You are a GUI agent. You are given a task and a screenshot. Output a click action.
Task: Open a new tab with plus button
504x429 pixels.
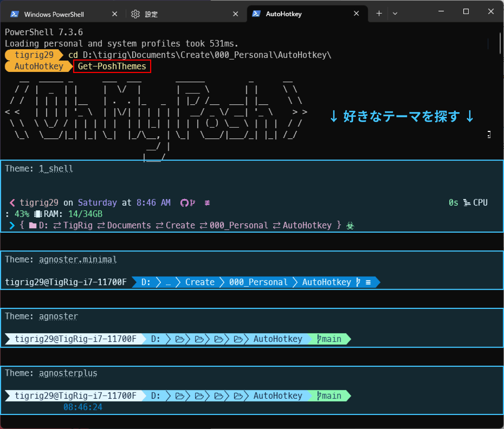pos(379,14)
